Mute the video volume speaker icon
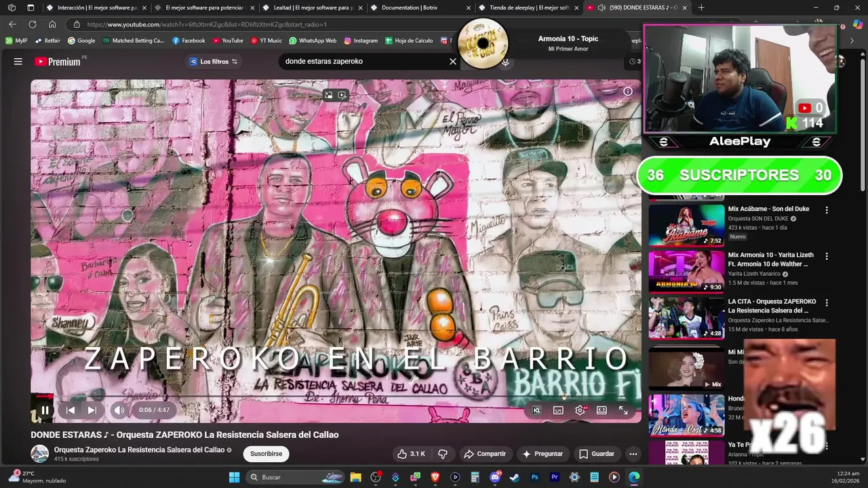 pyautogui.click(x=119, y=410)
